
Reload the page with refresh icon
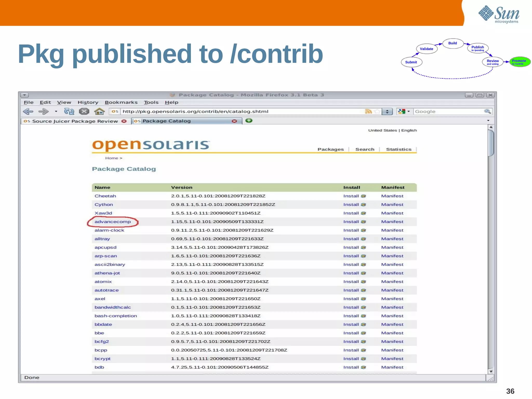[69, 111]
